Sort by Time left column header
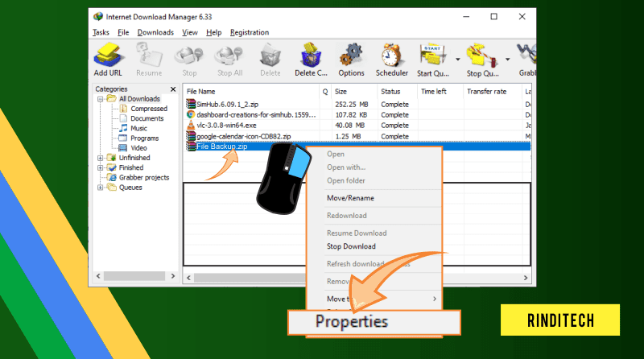This screenshot has height=359, width=644. coord(440,92)
